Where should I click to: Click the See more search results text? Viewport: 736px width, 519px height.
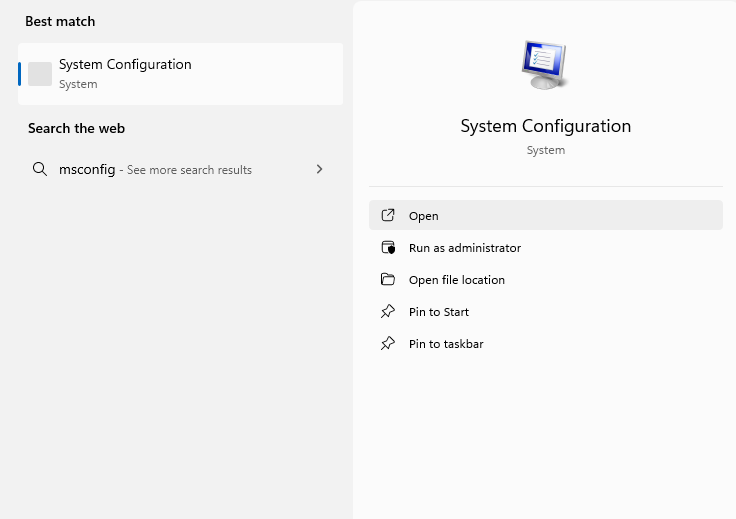[189, 170]
